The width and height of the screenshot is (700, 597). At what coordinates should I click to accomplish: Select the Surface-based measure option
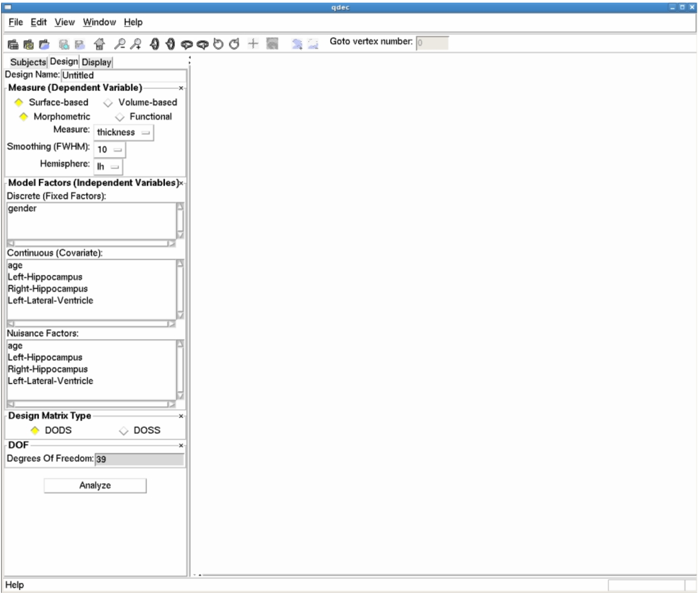(51, 102)
